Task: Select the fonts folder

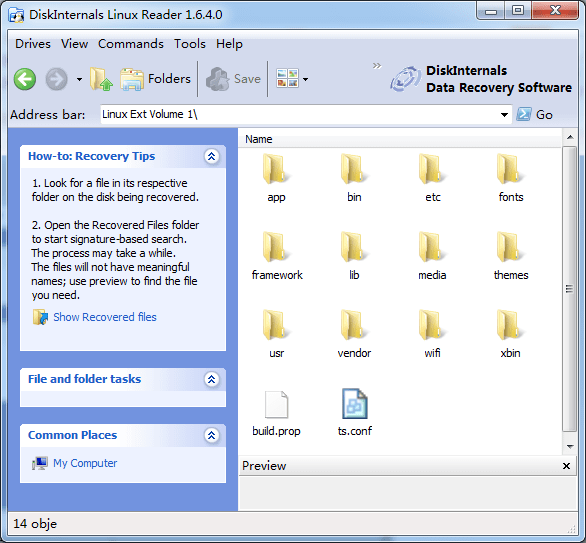Action: pyautogui.click(x=511, y=178)
